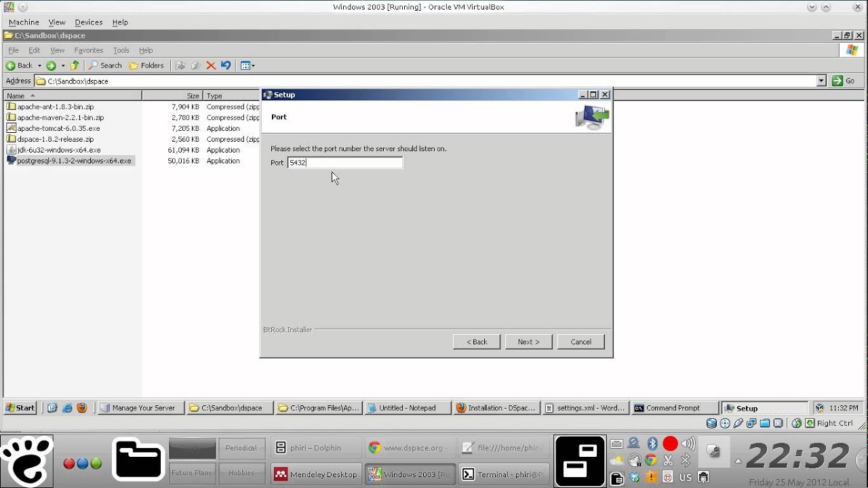Select apache-ant-1.8.3-bin.zip file
The height and width of the screenshot is (488, 868).
pos(50,106)
